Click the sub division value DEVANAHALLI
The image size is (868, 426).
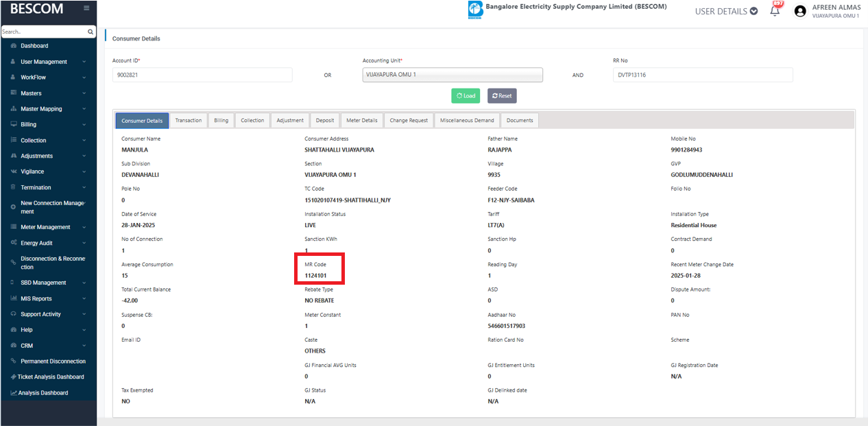[x=140, y=175]
